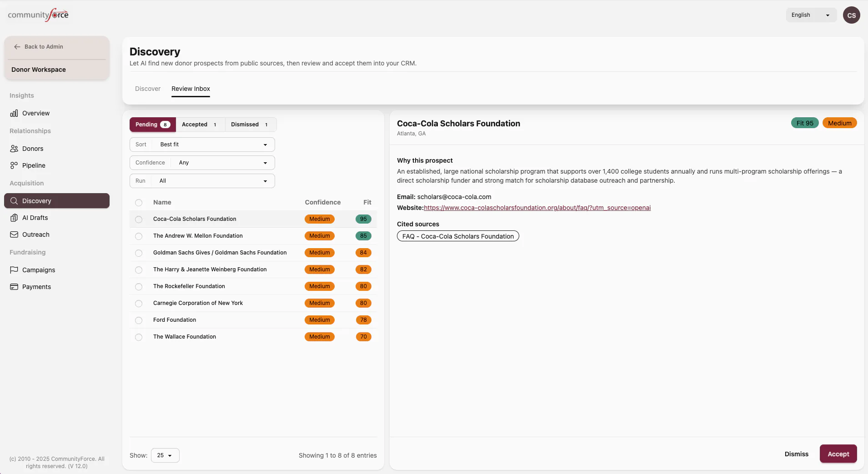Viewport: 868px width, 474px height.
Task: Open the English language dropdown
Action: (x=811, y=15)
